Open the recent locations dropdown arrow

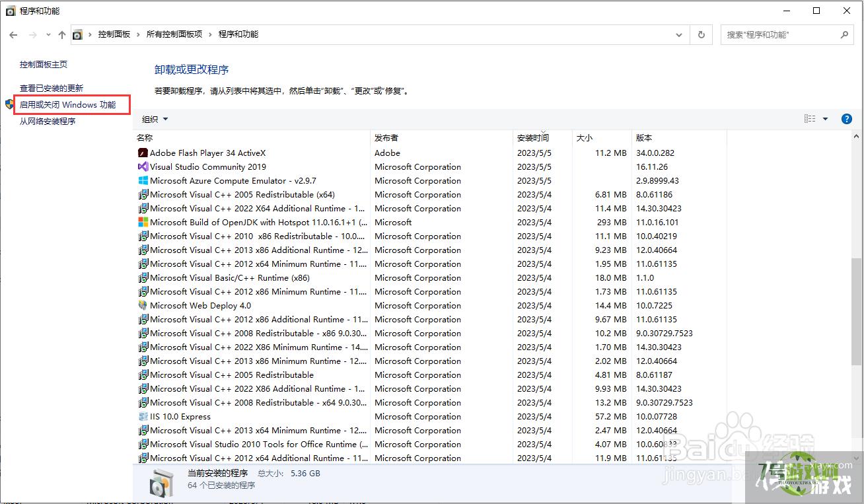coord(48,35)
